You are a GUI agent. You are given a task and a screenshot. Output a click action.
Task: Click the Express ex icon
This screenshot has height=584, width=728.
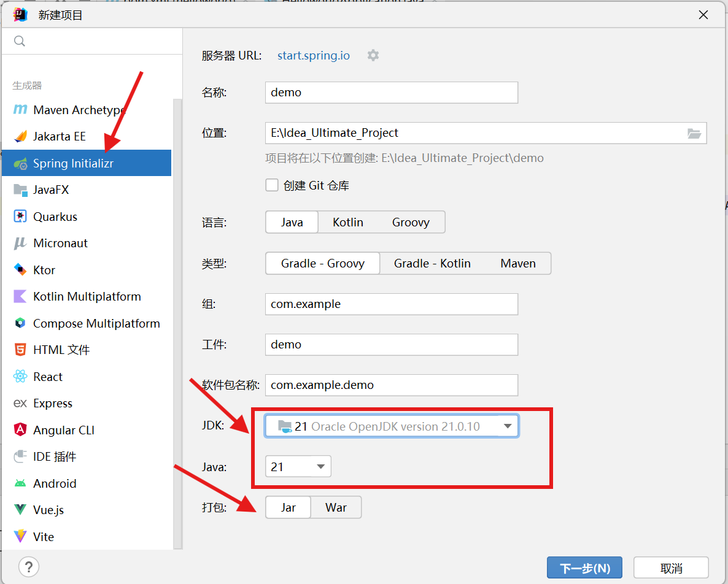20,403
